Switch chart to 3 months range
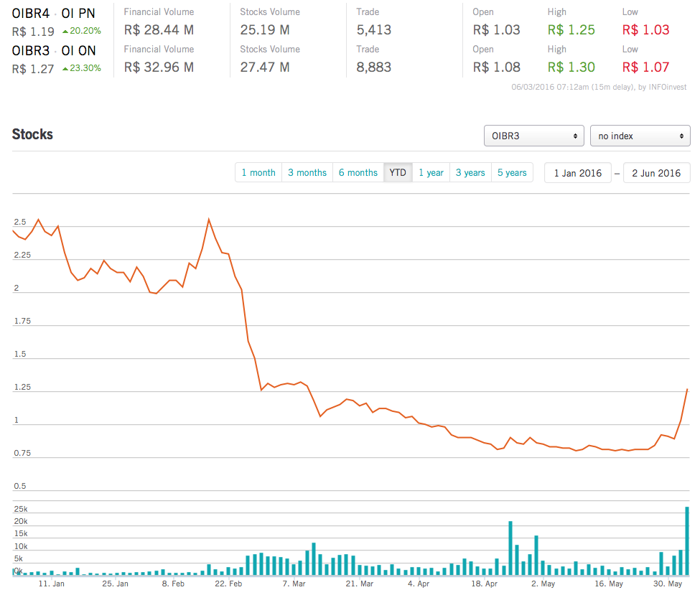Image resolution: width=700 pixels, height=595 pixels. [307, 172]
